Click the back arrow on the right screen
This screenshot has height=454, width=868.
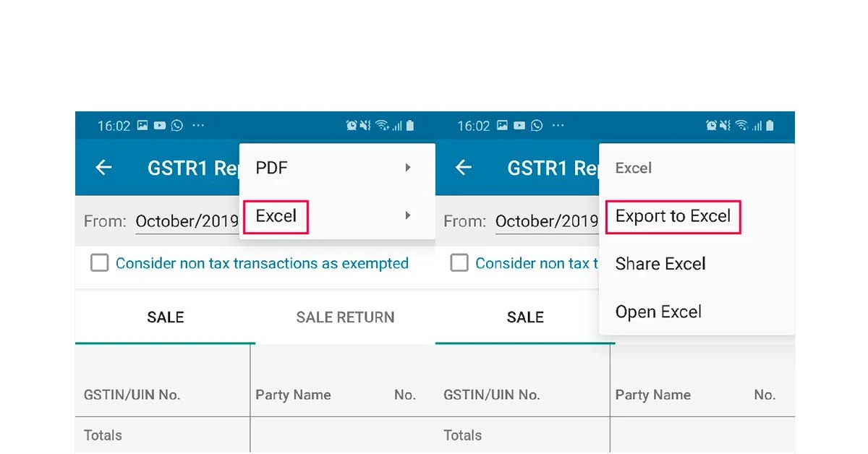pyautogui.click(x=463, y=167)
